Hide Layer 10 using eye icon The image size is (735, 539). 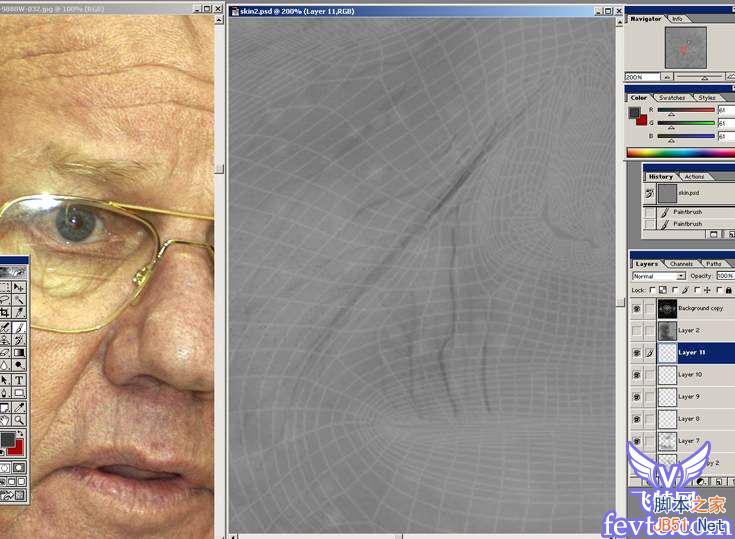point(637,375)
